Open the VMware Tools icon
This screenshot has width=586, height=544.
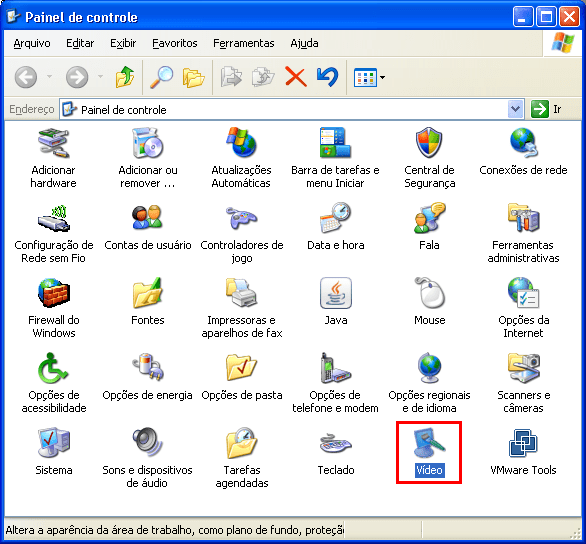(523, 443)
